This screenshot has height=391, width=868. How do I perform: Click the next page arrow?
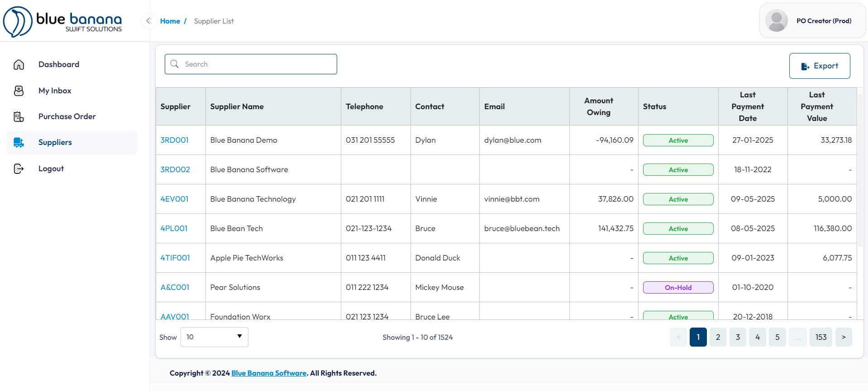(844, 337)
